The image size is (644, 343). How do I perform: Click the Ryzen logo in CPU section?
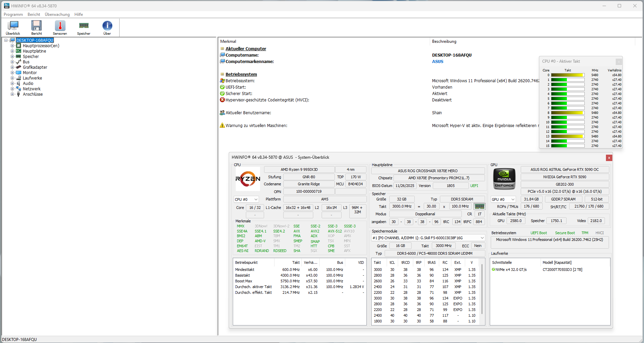point(248,179)
